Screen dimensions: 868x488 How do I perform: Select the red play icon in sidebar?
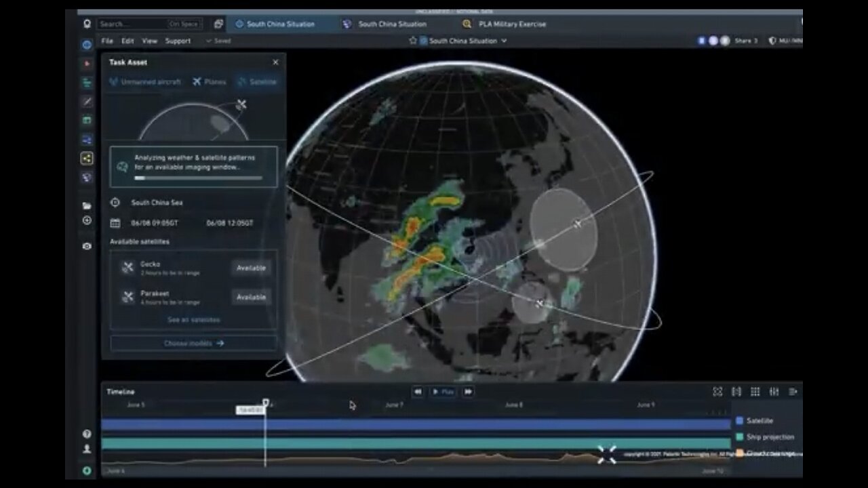click(x=87, y=64)
